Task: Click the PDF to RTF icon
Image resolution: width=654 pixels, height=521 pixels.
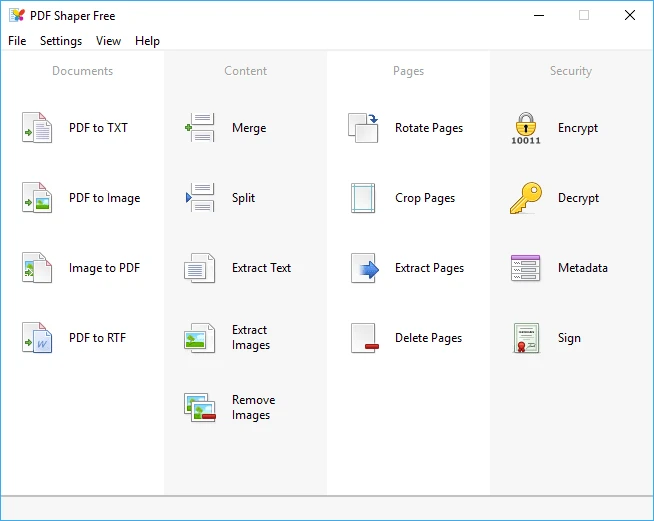Action: pos(37,338)
